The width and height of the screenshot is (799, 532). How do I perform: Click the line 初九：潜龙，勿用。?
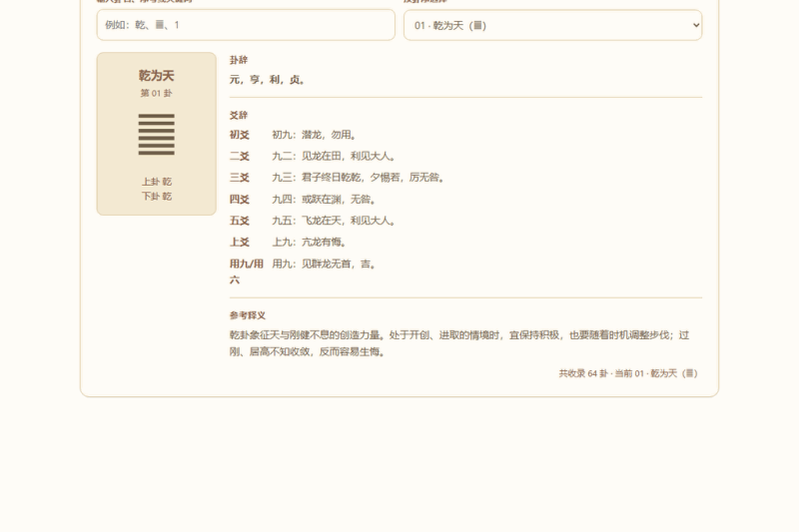click(x=314, y=135)
